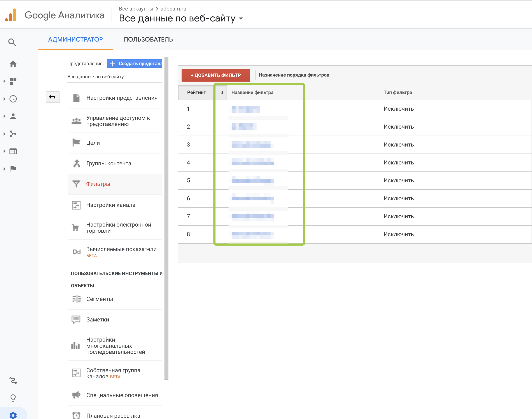The height and width of the screenshot is (419, 532).
Task: Click the search magnifier icon in sidebar
Action: (x=12, y=42)
